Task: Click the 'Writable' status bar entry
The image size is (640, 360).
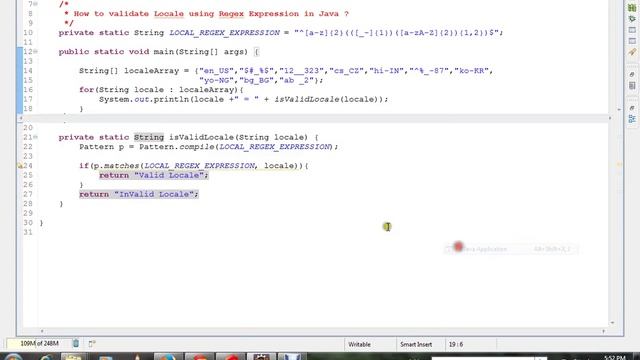Action: (x=359, y=344)
